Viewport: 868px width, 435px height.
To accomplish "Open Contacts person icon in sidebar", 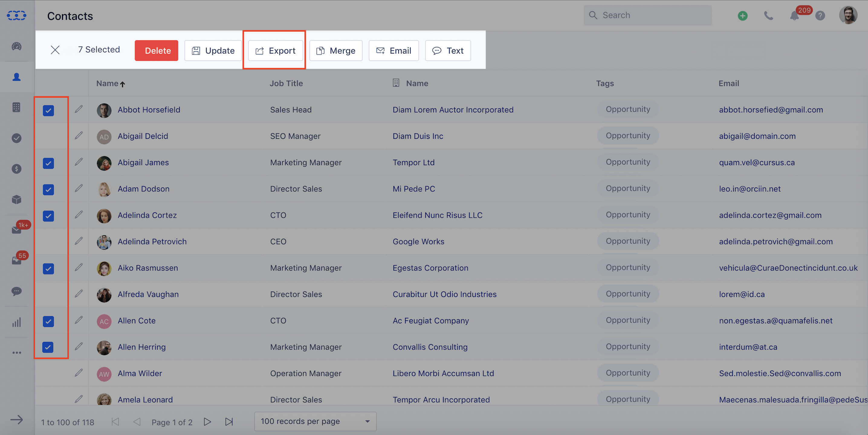I will [x=17, y=77].
